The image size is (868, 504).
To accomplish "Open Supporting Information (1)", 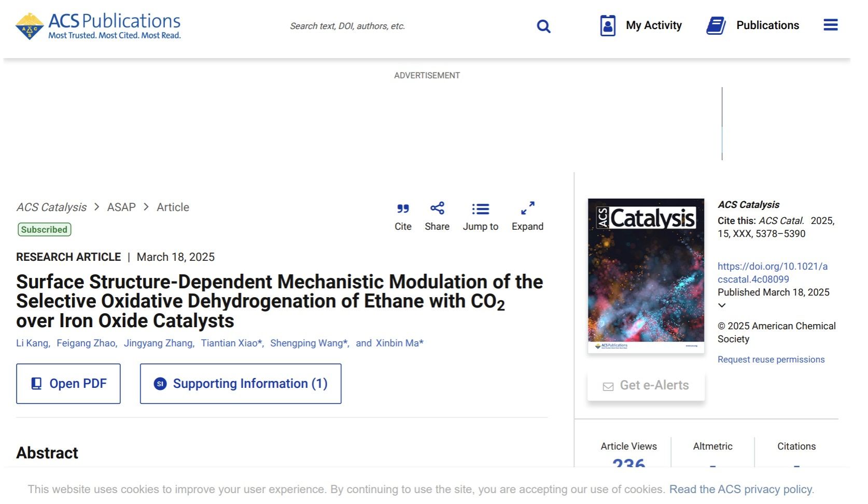I will 241,384.
